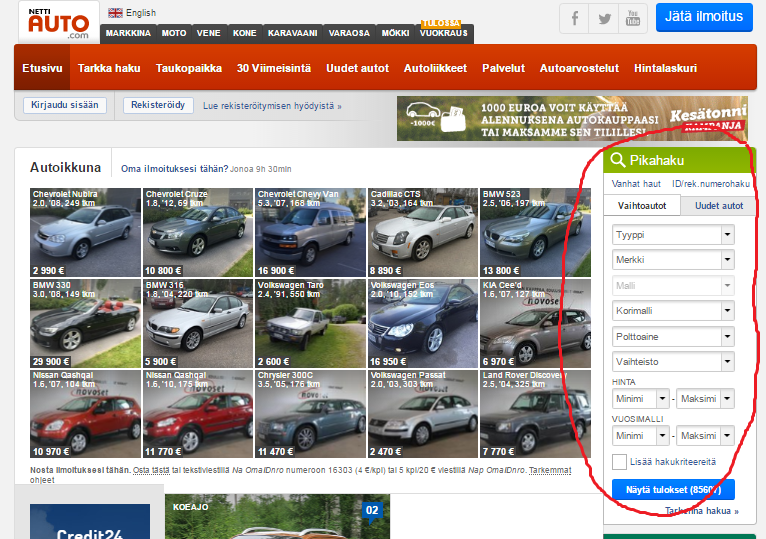The width and height of the screenshot is (766, 539).
Task: Open Etusivu in main navigation
Action: [42, 68]
